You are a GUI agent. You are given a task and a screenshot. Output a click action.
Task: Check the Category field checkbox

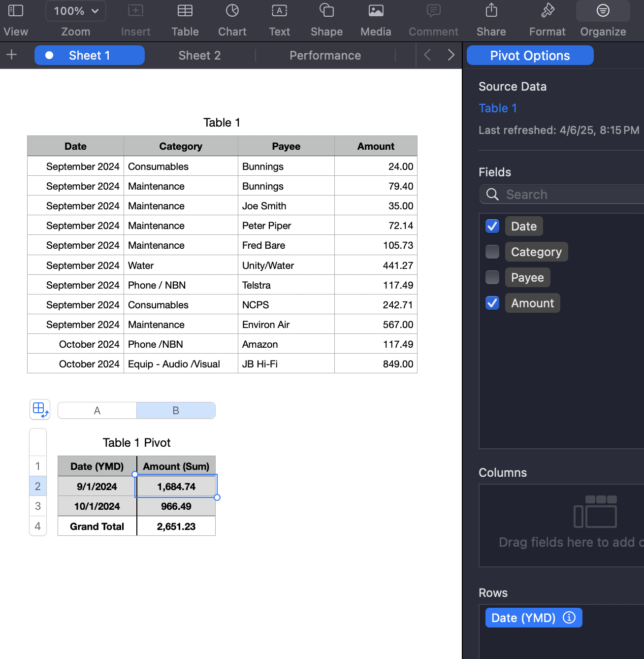click(x=492, y=252)
